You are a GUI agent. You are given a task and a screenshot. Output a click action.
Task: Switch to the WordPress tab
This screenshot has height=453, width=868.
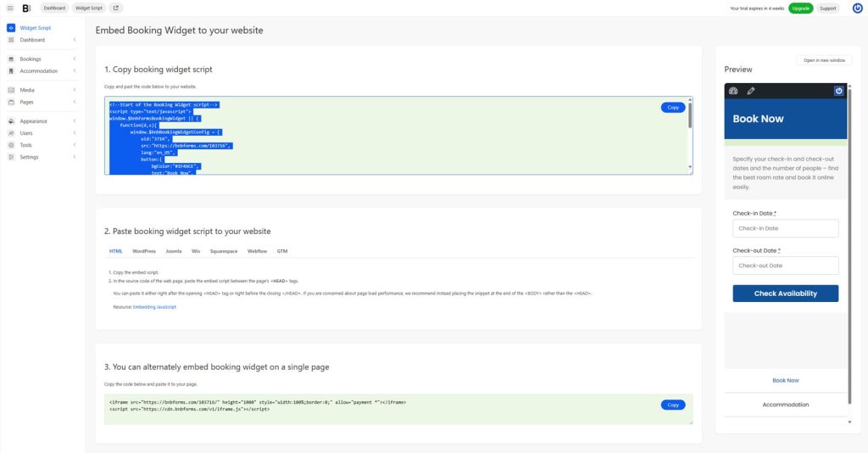click(x=144, y=251)
